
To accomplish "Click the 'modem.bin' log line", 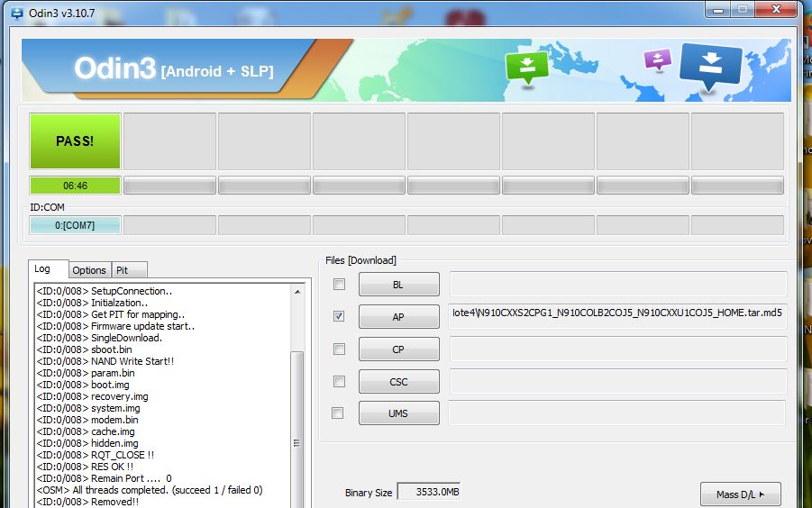I will coord(87,420).
